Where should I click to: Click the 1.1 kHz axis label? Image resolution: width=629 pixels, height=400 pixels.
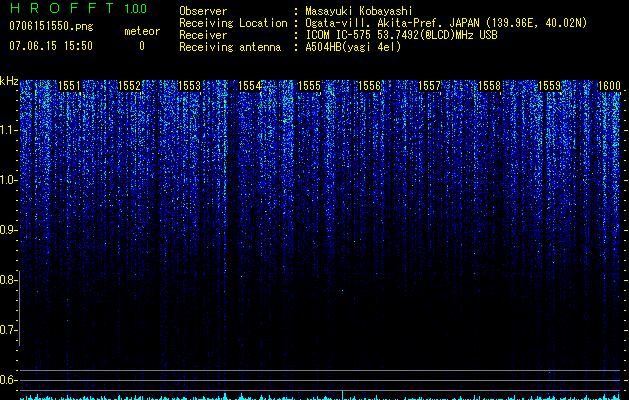click(8, 130)
